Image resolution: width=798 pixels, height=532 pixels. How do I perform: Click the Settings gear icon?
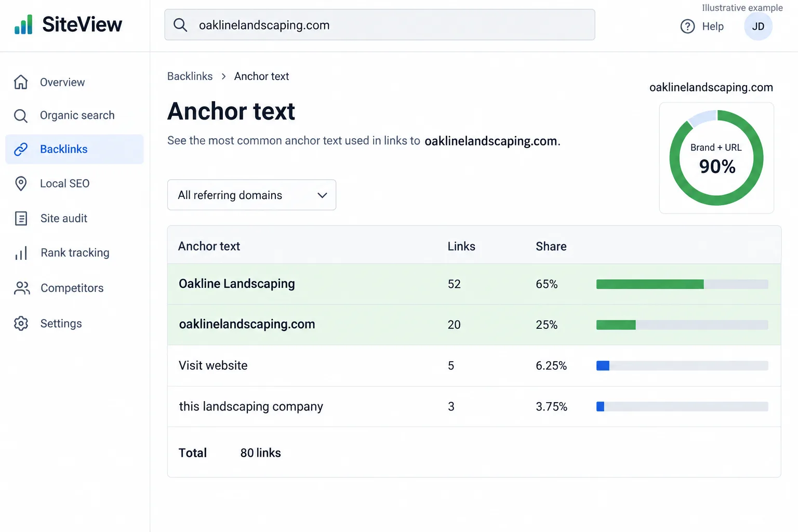coord(21,323)
